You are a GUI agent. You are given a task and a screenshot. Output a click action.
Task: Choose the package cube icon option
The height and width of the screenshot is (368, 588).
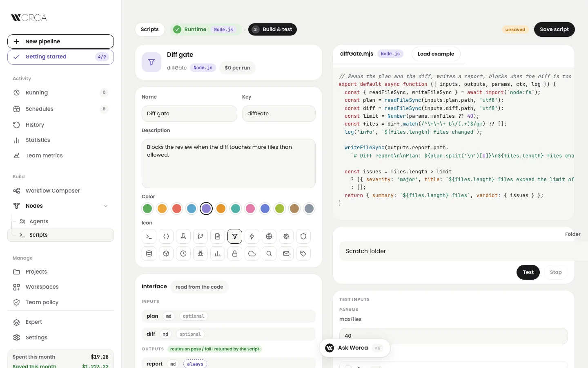tap(166, 254)
